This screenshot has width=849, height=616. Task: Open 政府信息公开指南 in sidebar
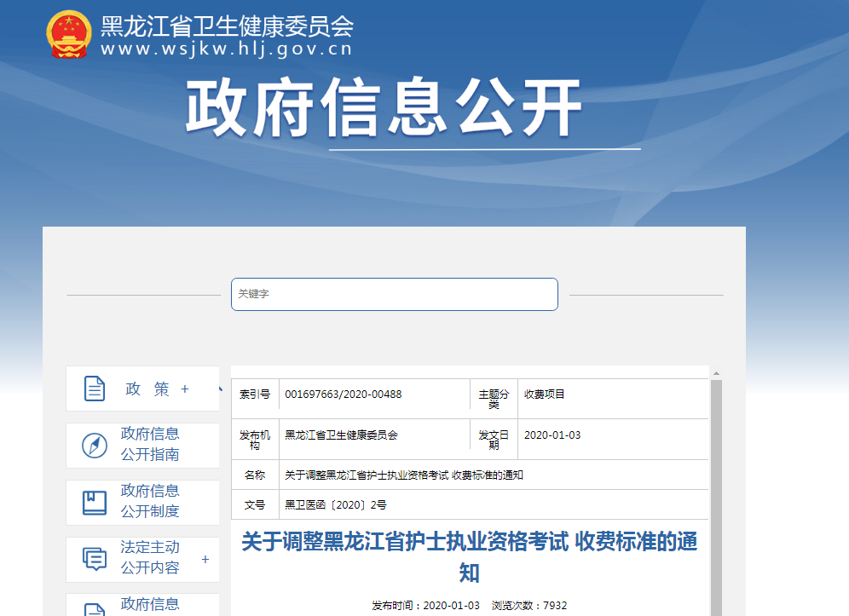[150, 444]
